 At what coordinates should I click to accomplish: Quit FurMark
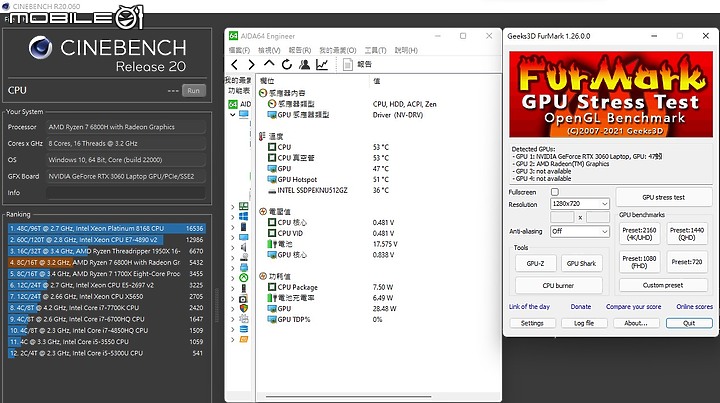coord(689,323)
